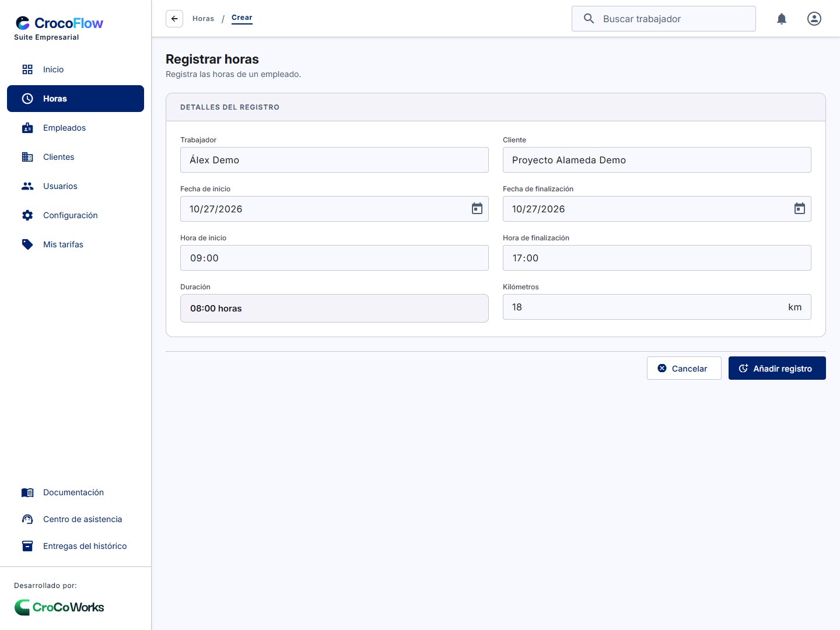
Task: Click the Clientes building icon
Action: [x=27, y=157]
